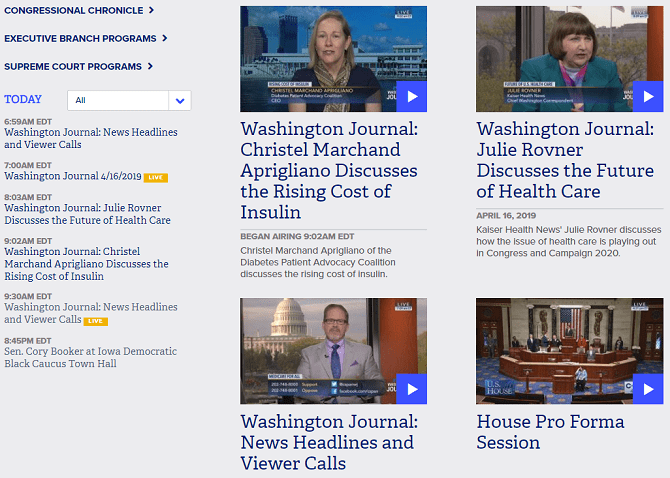Click the '7:00AM EDT' time label
670x478 pixels.
(28, 165)
